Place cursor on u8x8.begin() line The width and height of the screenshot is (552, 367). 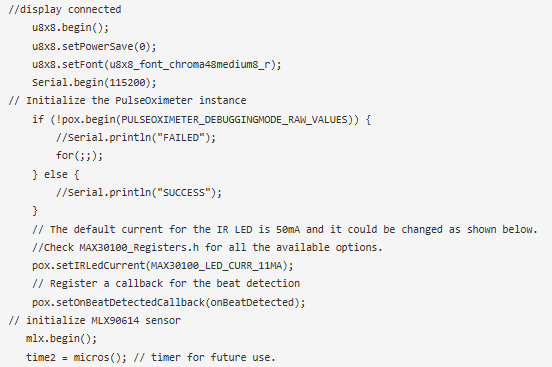tap(70, 27)
